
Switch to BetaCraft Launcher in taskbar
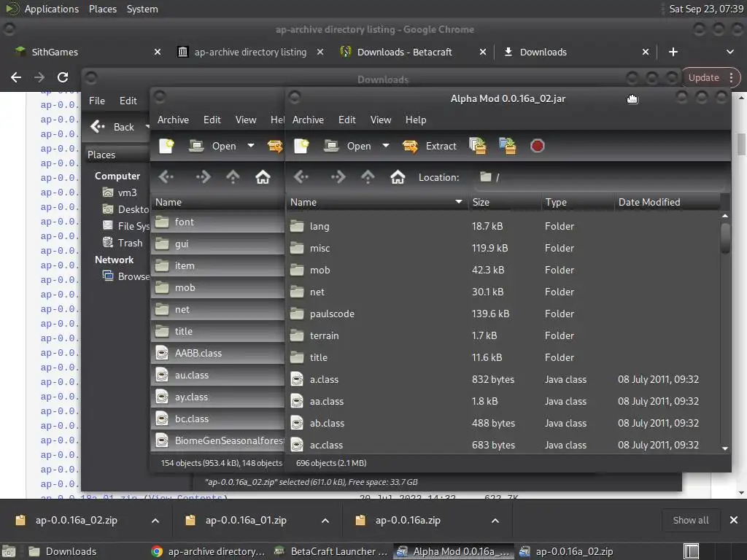click(332, 551)
